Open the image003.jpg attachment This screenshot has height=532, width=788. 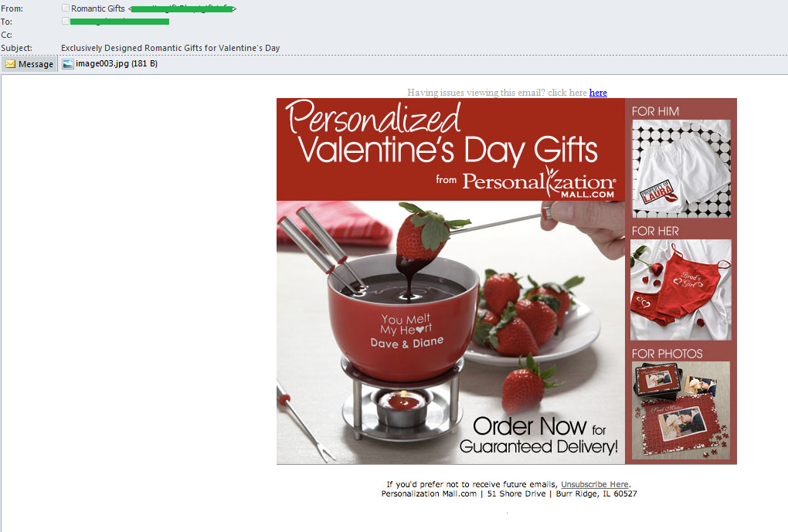click(110, 64)
